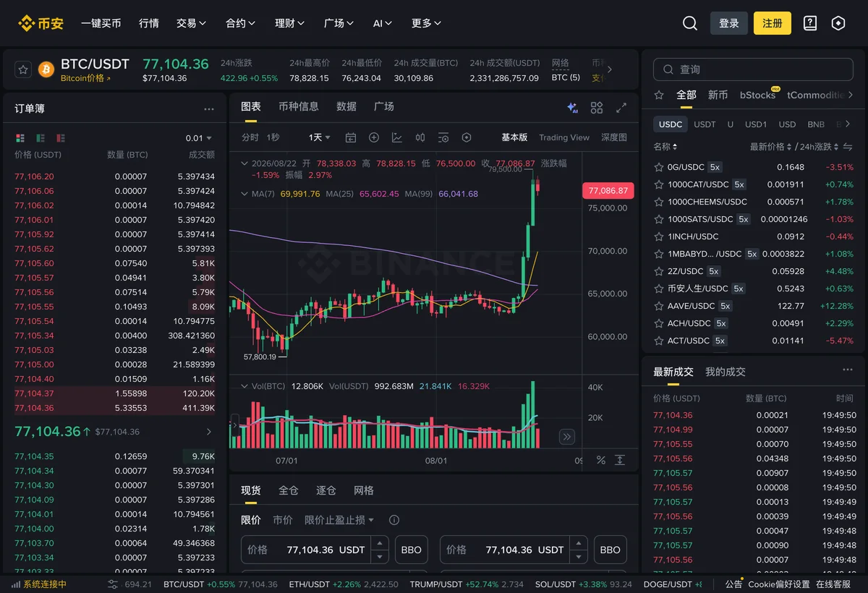Viewport: 868px width, 593px height.
Task: Sort market list by 最新价格
Action: 771,147
